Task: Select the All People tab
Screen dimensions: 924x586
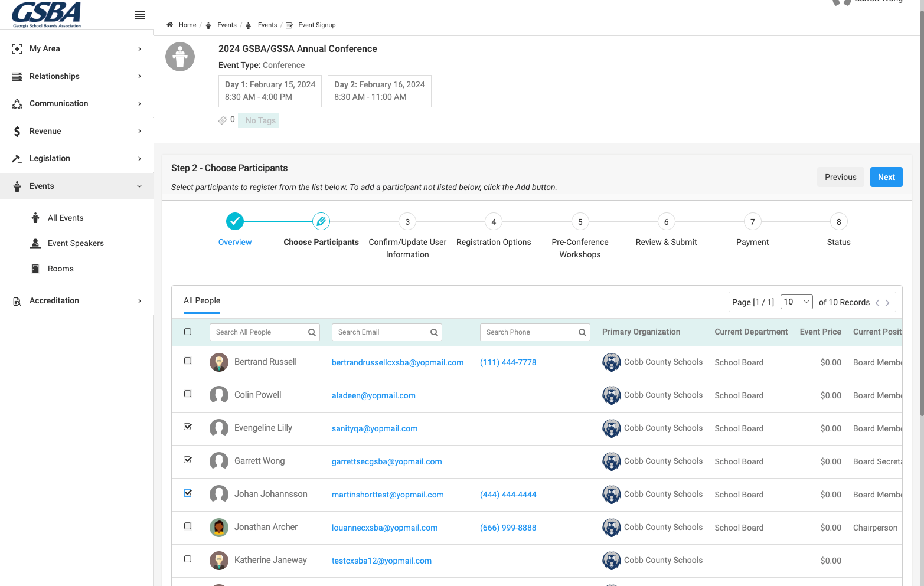Action: coord(202,300)
